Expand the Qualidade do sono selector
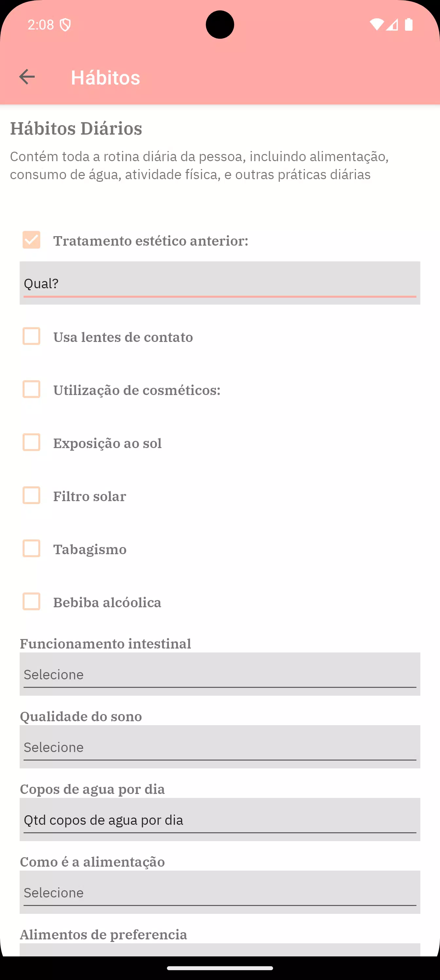The image size is (440, 980). click(x=220, y=747)
